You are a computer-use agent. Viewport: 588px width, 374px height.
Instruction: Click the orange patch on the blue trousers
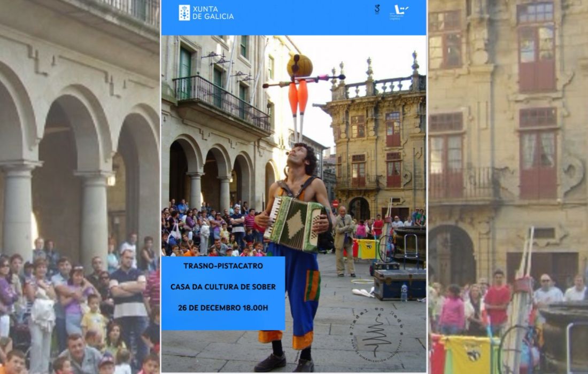[312, 286]
